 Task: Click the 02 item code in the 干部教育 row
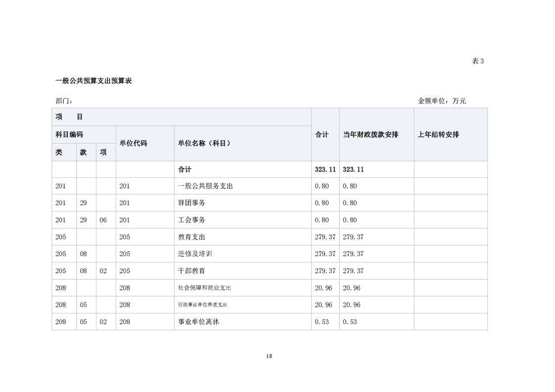pyautogui.click(x=103, y=271)
